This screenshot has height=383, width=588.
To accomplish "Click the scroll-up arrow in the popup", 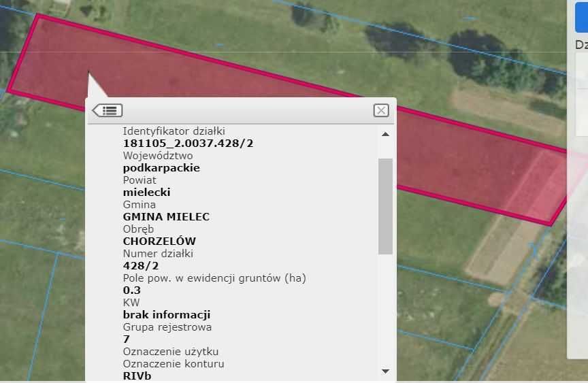I will click(385, 134).
